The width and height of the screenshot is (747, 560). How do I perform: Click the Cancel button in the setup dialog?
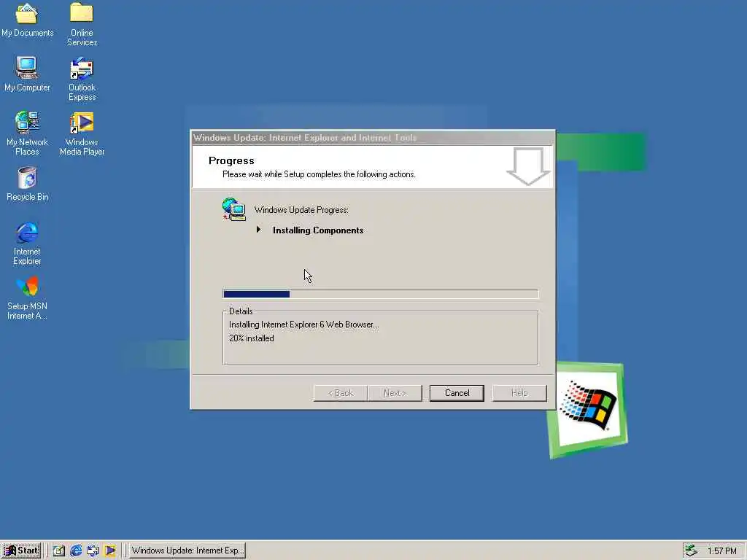pyautogui.click(x=457, y=393)
